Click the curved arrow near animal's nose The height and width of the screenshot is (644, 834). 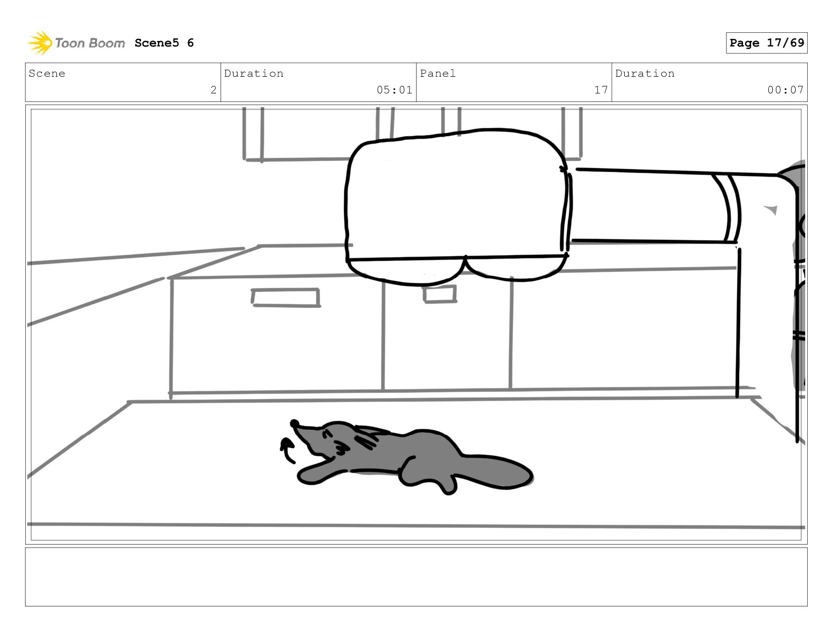tap(287, 450)
